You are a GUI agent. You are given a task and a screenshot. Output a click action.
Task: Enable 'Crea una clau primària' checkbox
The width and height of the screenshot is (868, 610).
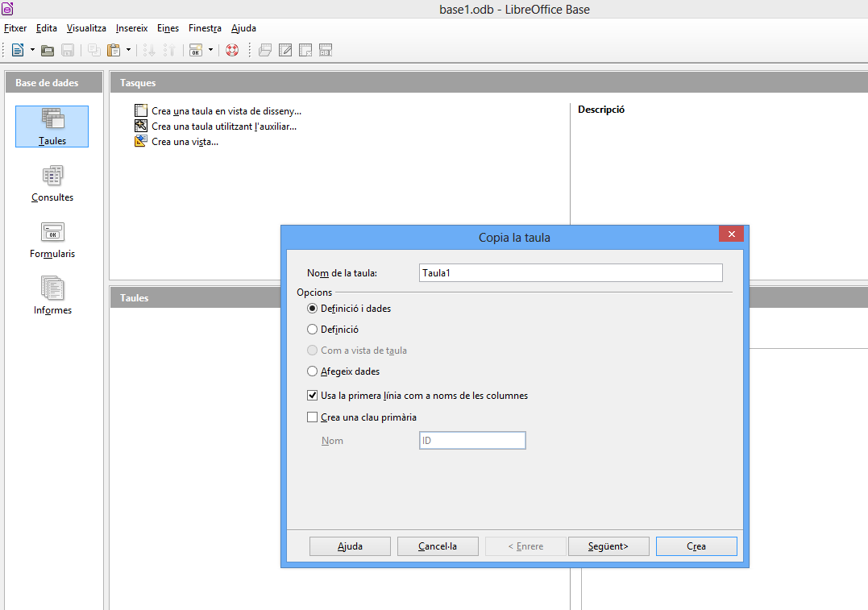click(x=313, y=417)
